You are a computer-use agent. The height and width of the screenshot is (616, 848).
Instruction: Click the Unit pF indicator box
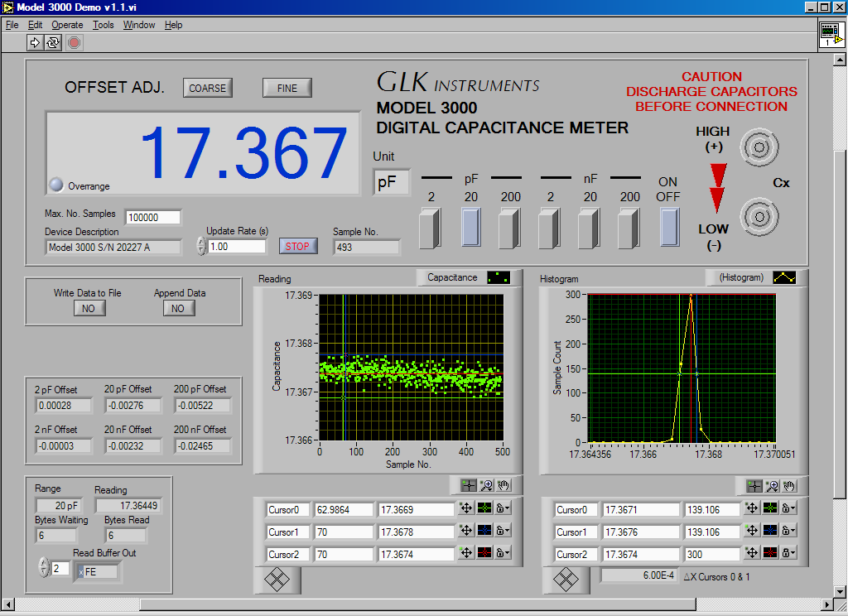(x=391, y=182)
